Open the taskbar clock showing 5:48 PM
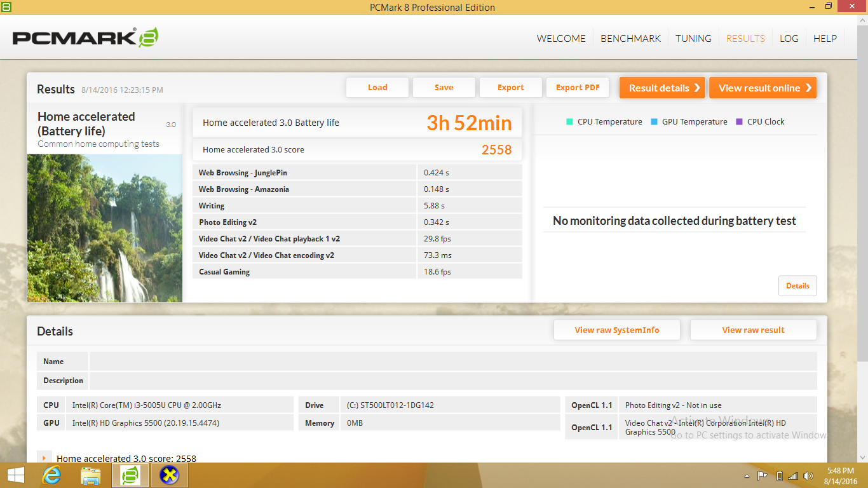868x488 pixels. click(x=840, y=475)
